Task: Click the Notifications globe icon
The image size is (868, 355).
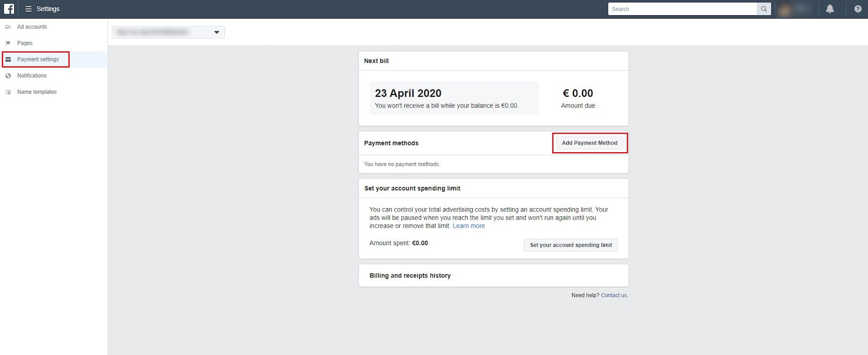Action: tap(8, 76)
